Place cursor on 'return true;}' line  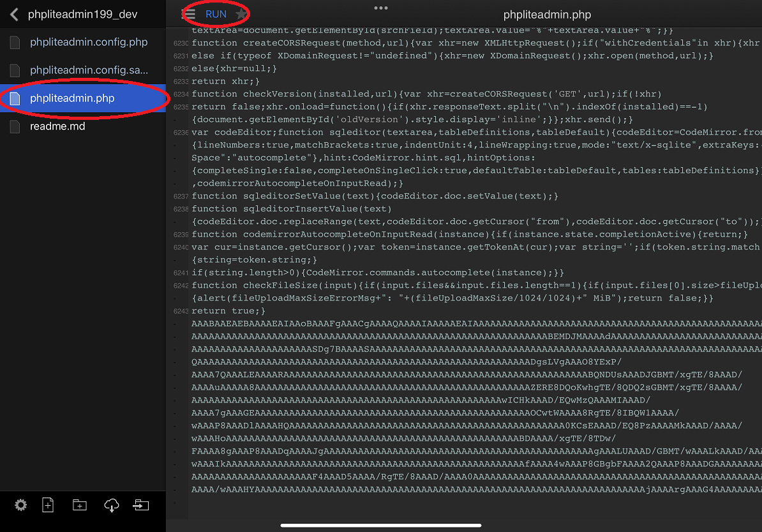click(x=228, y=311)
